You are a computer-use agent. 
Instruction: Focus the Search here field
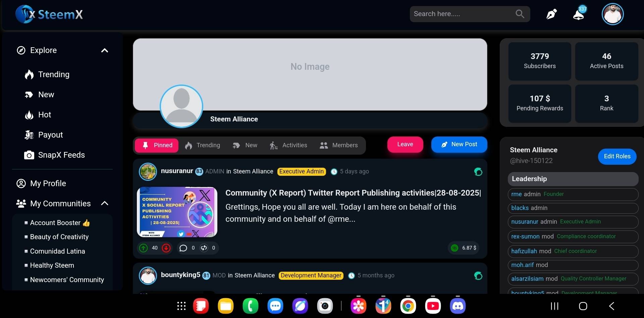[470, 14]
